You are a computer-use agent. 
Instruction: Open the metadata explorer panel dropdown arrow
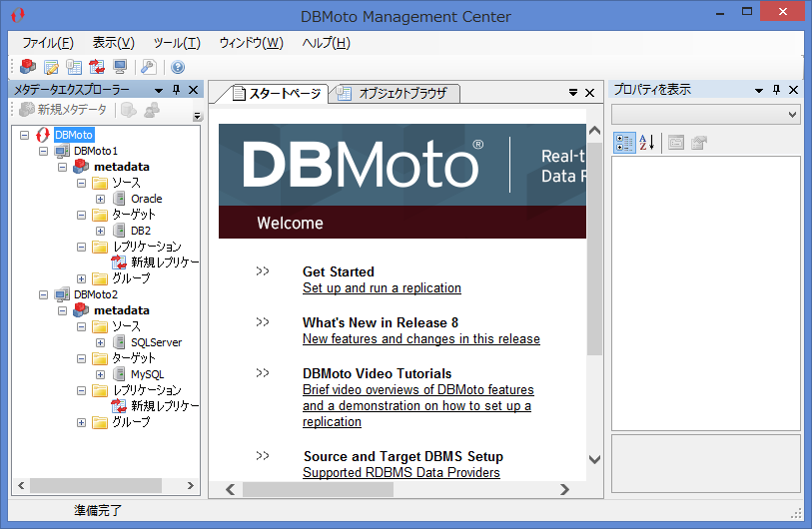(x=159, y=91)
